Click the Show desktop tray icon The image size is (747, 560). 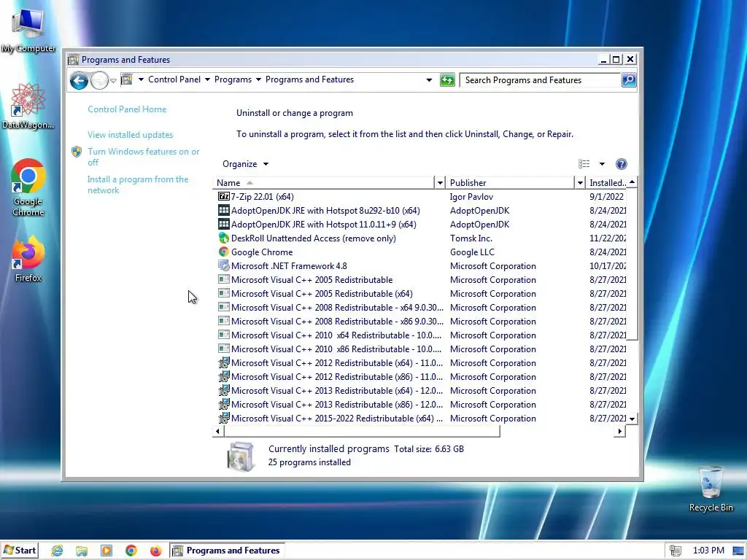click(738, 551)
